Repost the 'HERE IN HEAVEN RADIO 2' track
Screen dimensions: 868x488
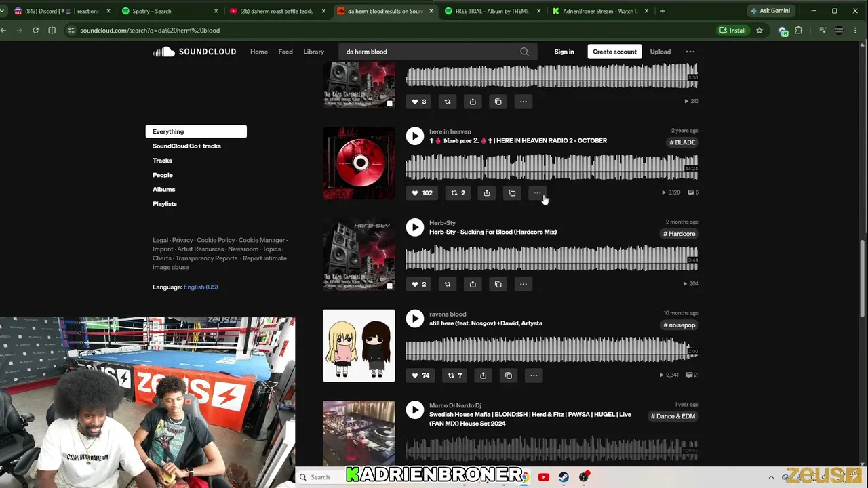tap(458, 193)
